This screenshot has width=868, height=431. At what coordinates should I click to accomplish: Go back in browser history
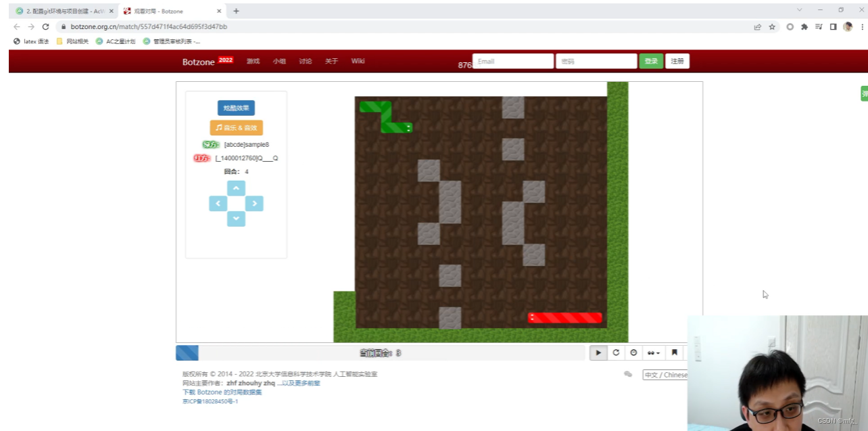(17, 27)
